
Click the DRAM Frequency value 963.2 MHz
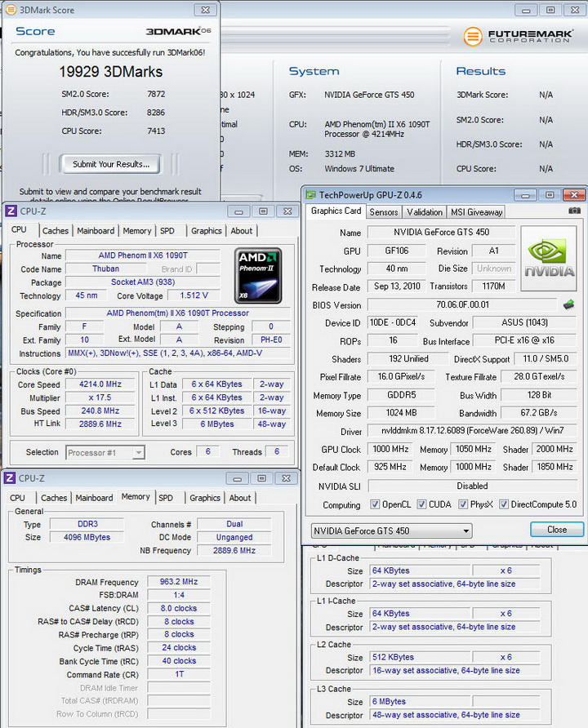179,582
